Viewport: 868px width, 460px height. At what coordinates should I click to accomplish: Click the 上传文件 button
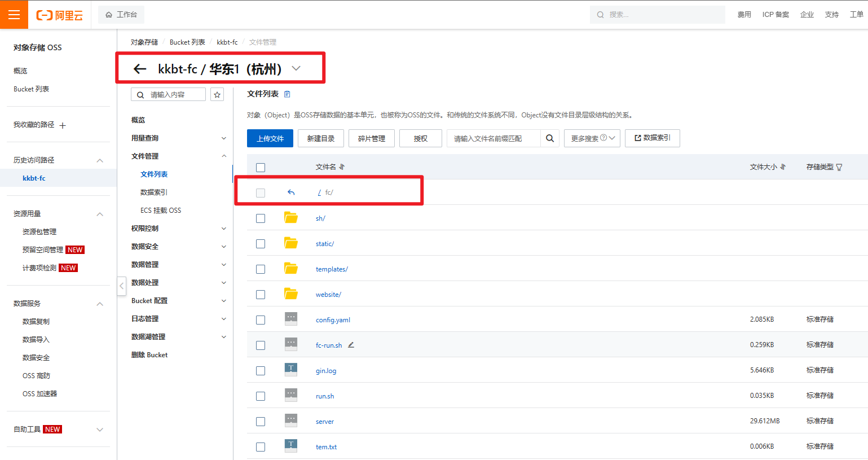270,138
